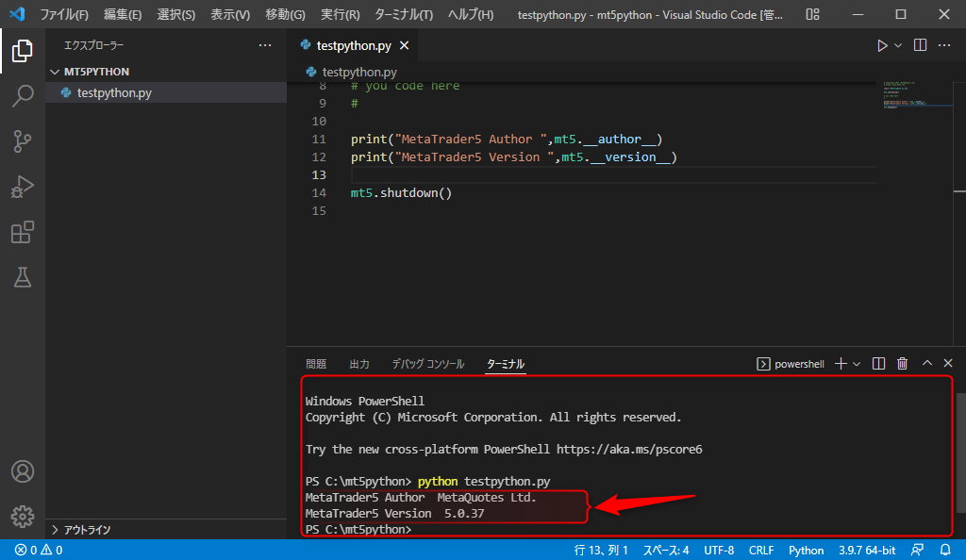Split the editor to the right

coord(920,45)
